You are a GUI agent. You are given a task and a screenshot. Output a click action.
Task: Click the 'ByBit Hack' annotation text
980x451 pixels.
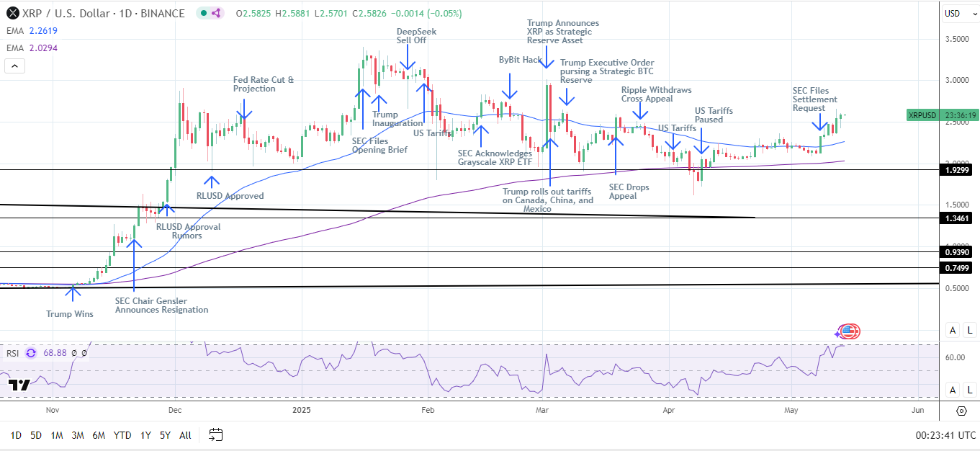[521, 60]
